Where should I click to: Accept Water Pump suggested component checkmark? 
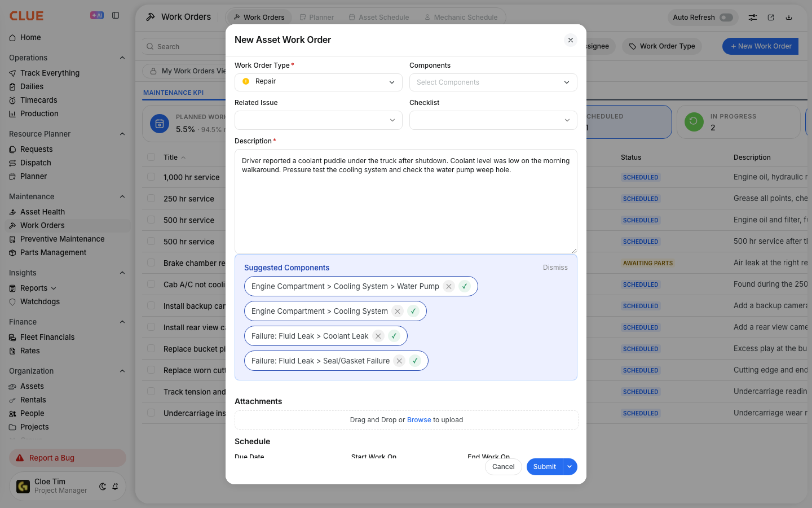click(464, 286)
